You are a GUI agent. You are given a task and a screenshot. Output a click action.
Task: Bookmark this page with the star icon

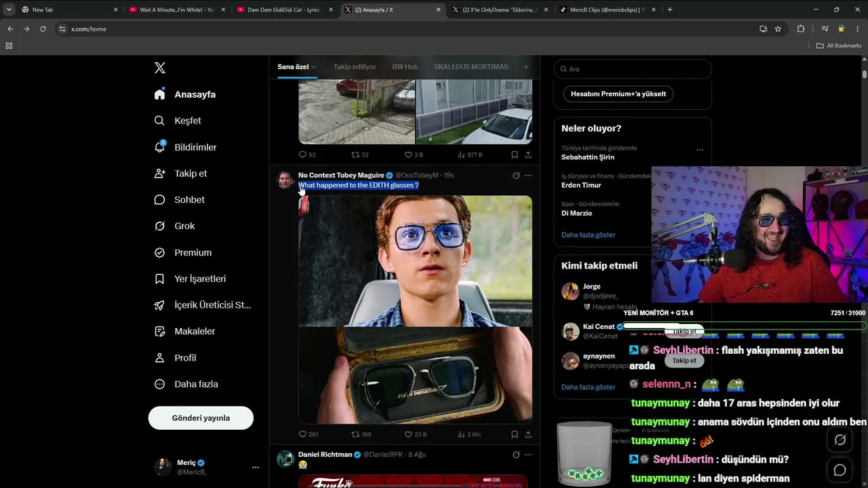(778, 29)
